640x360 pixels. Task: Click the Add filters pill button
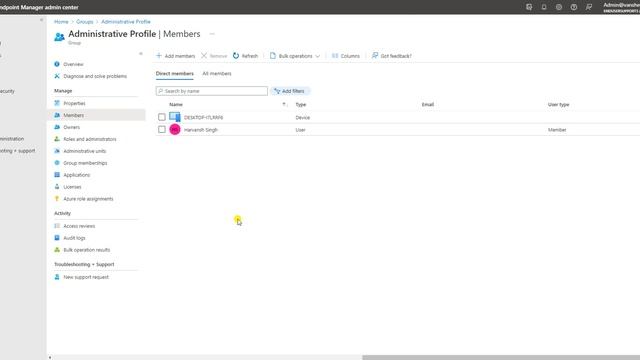pos(290,91)
